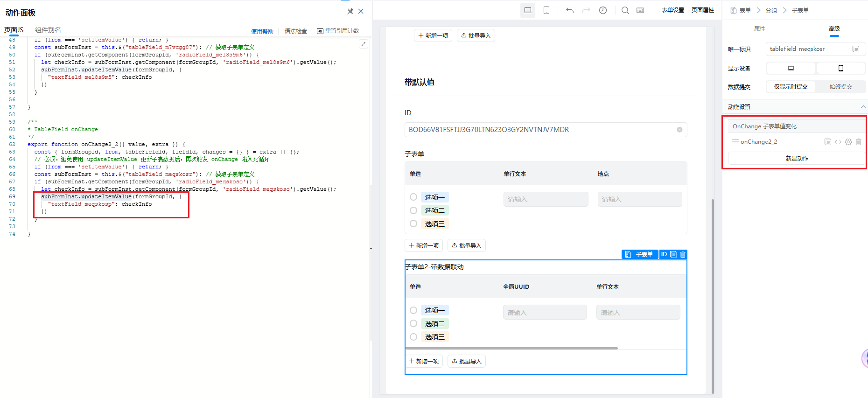The image size is (868, 398).
Task: Click 单行文本 input in 子表单2-带数据联动
Action: pos(638,312)
